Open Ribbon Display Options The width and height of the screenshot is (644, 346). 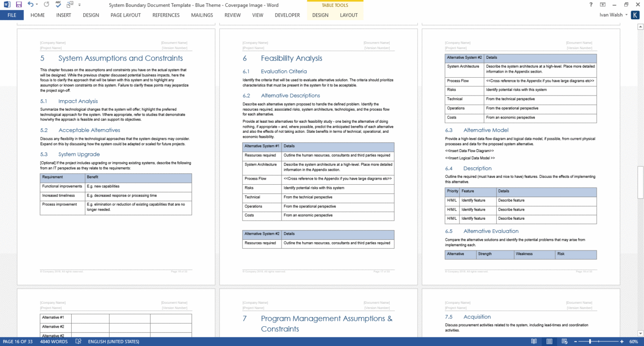click(x=603, y=5)
